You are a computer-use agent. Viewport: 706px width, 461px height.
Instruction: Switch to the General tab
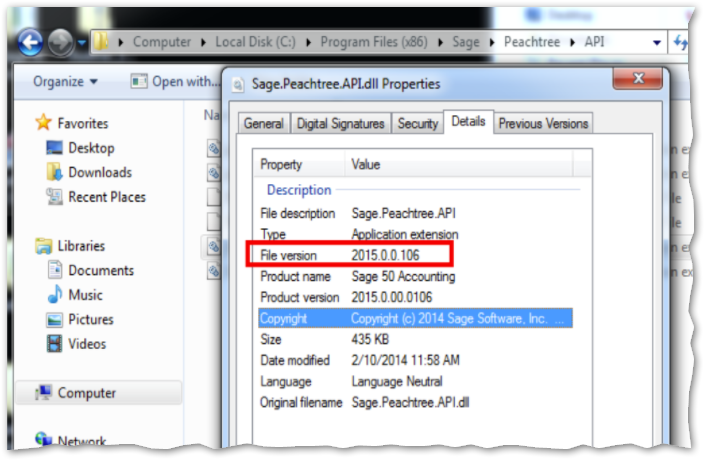pyautogui.click(x=264, y=123)
